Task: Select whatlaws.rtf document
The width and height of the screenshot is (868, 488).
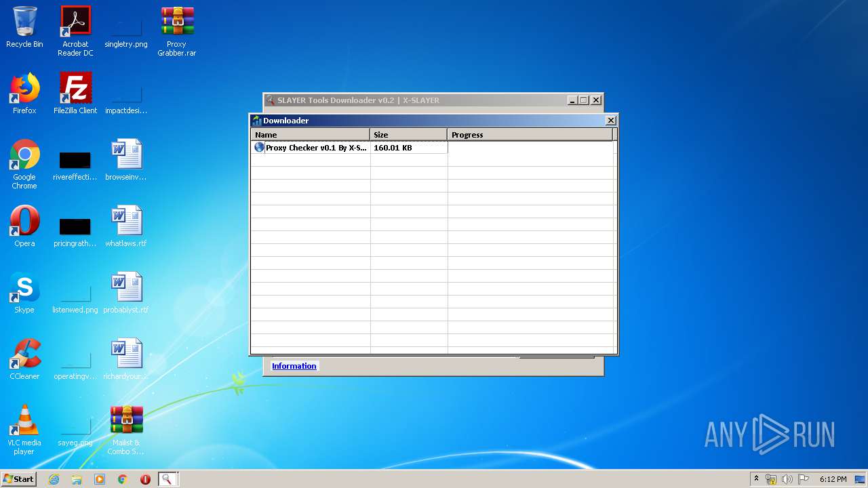Action: coord(126,226)
